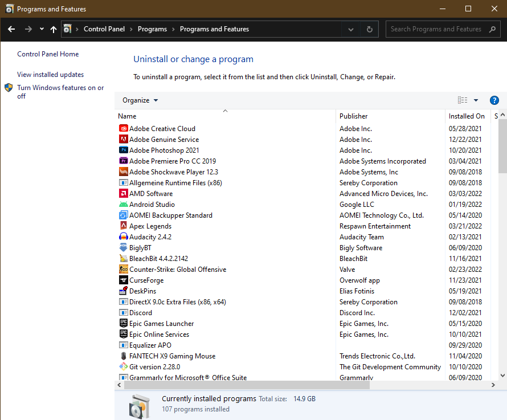The height and width of the screenshot is (420, 507).
Task: Select the BiglyBT icon
Action: (123, 247)
